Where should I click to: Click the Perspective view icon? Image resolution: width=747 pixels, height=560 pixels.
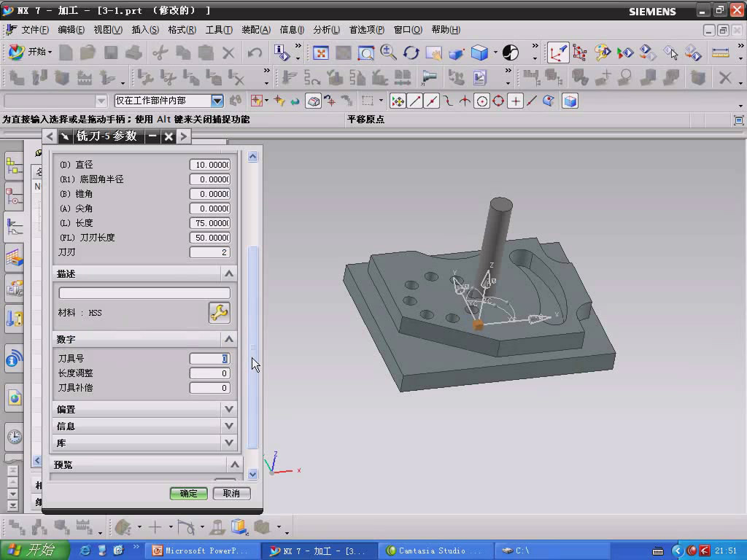click(456, 52)
